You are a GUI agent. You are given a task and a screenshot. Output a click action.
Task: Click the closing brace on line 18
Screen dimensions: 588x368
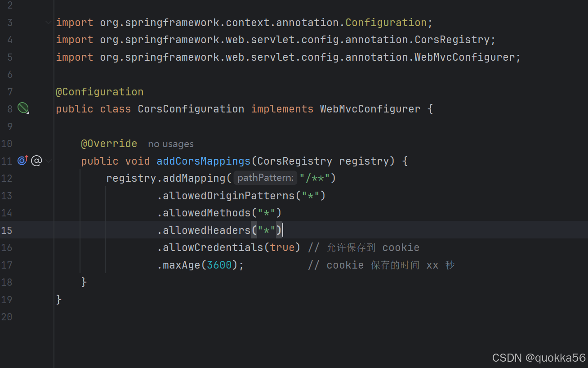pos(84,282)
